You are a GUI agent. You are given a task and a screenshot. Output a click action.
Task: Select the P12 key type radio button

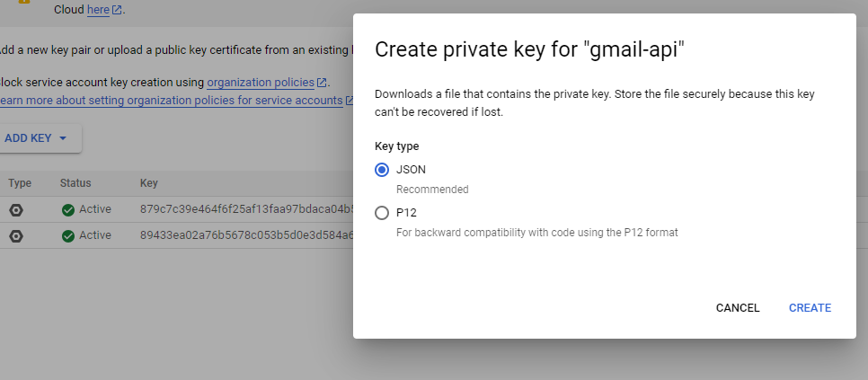pos(381,213)
